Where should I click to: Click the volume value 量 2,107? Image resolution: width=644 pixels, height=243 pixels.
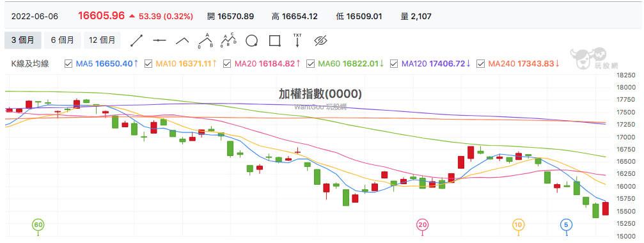tap(416, 17)
